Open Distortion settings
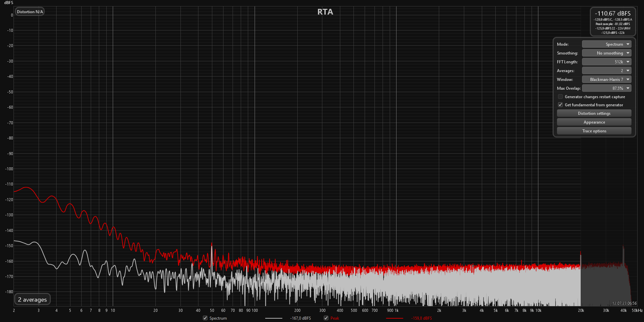644x322 pixels. coord(594,113)
